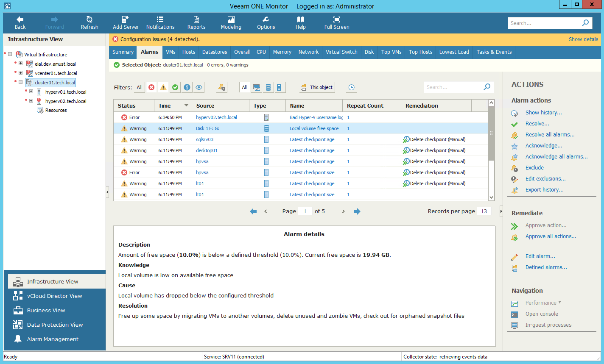Toggle the information status filter
604x364 pixels.
[187, 87]
